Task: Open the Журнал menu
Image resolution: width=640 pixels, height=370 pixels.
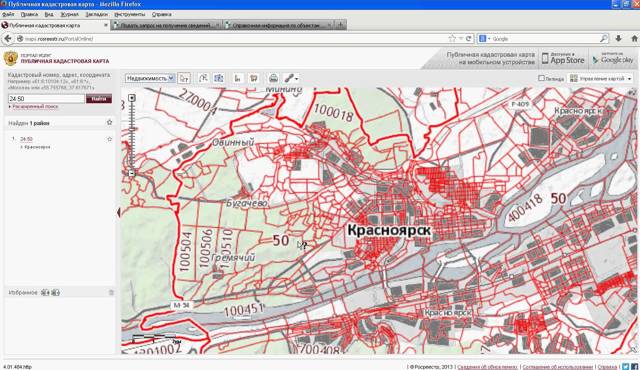Action: (69, 14)
